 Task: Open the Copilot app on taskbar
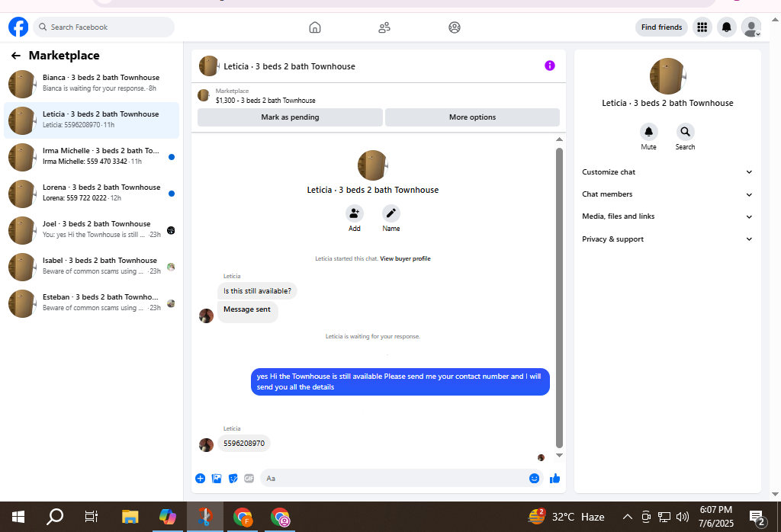[x=167, y=517]
